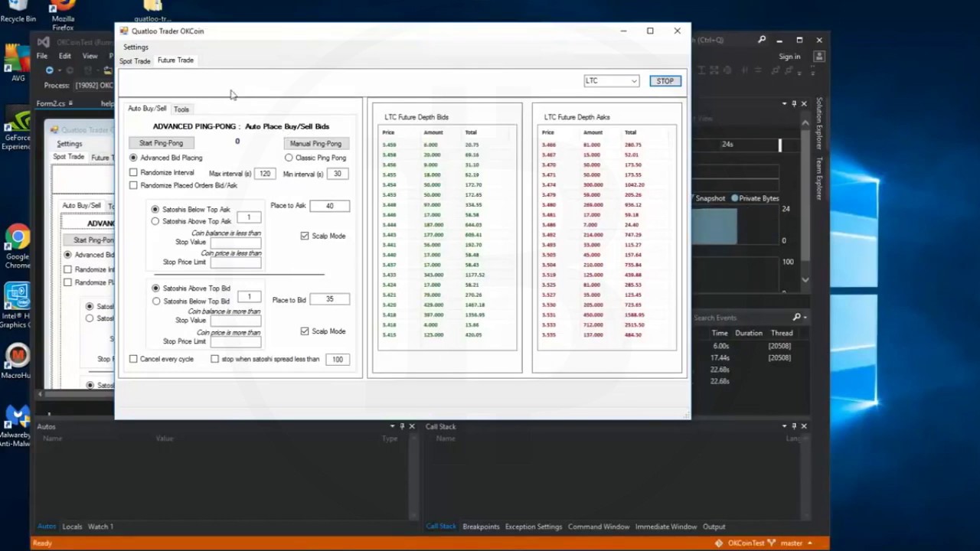Click the Quatloo Trader title bar app icon
This screenshot has width=980, height=551.
124,31
